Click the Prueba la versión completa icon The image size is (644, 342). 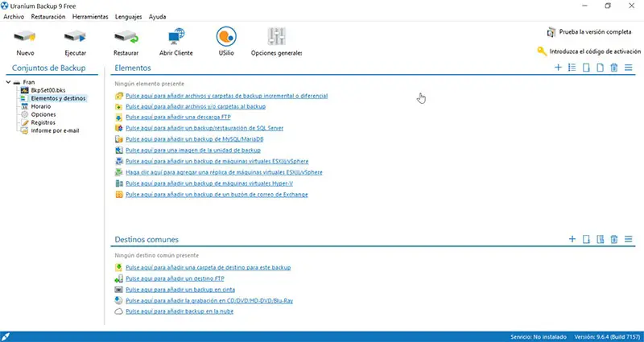point(551,32)
